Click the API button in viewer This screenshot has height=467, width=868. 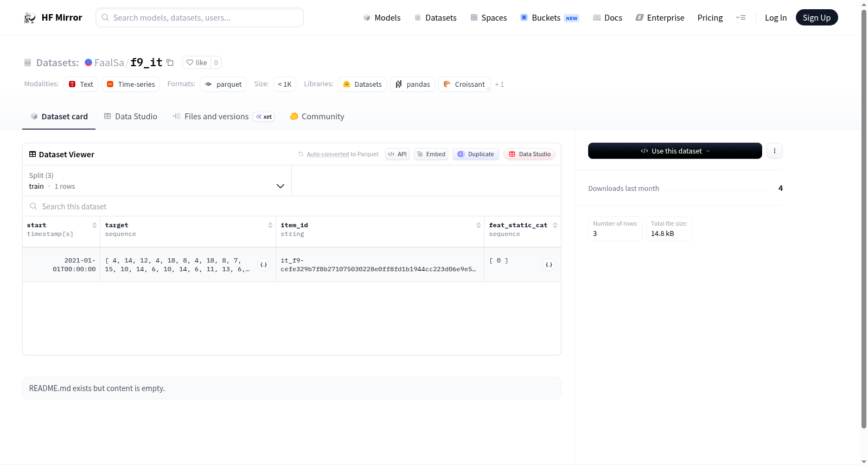point(397,154)
